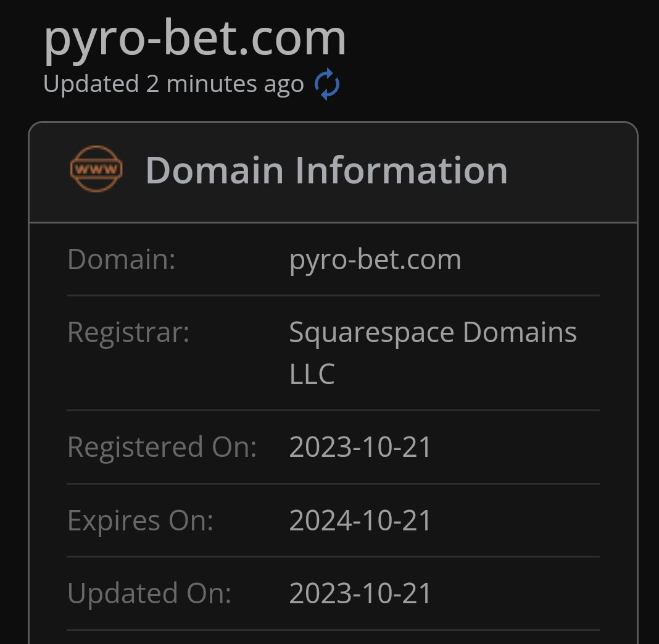
Task: Click the word 'Information' in the card header
Action: tap(401, 170)
